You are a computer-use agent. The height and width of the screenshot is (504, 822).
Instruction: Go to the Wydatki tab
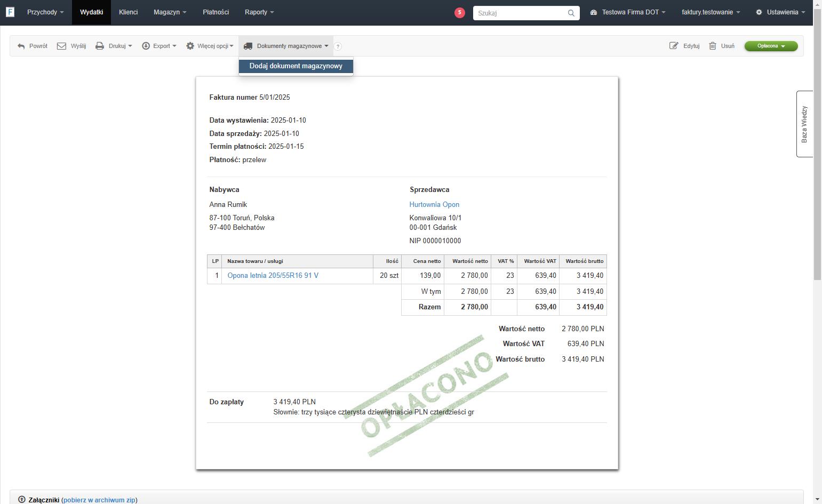tap(92, 12)
